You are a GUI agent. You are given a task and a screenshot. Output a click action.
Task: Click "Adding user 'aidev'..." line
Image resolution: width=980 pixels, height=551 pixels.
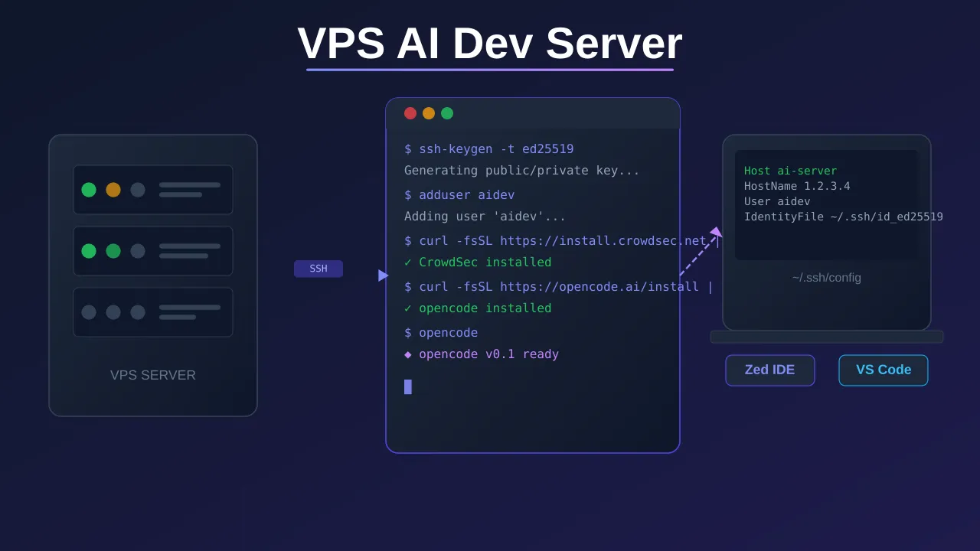click(485, 217)
